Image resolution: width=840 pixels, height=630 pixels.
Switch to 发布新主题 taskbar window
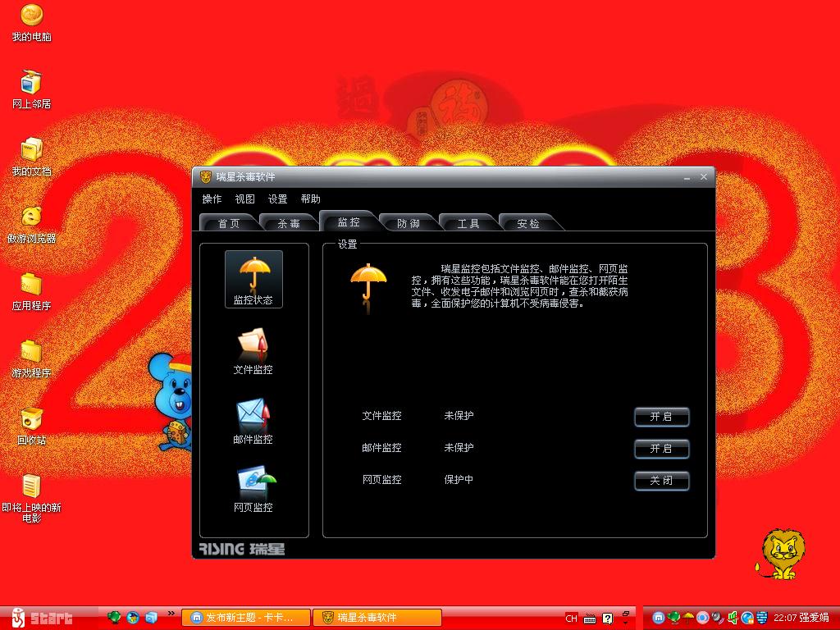click(x=246, y=618)
